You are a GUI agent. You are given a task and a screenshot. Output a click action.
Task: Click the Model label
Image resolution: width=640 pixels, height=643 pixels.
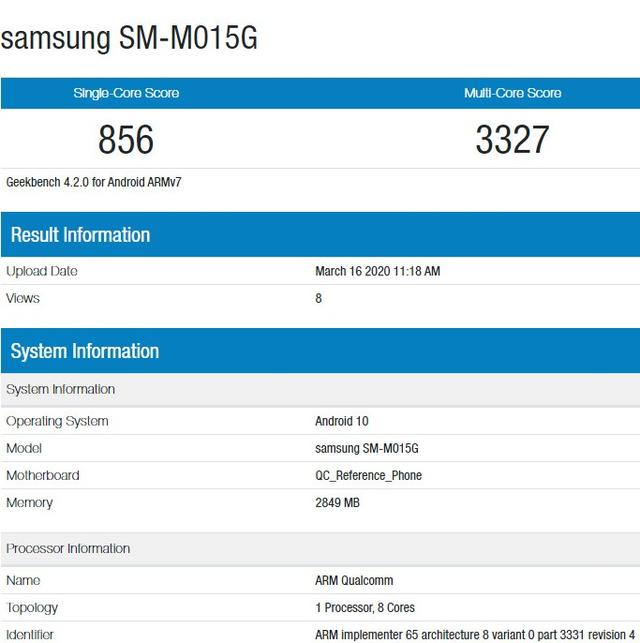click(x=24, y=448)
